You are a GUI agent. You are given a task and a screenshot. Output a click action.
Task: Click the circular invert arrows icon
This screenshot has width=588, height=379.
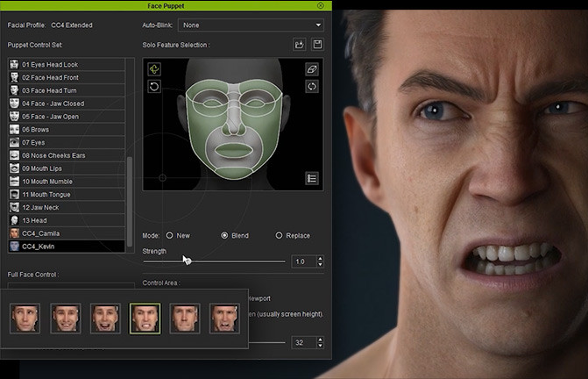click(312, 87)
